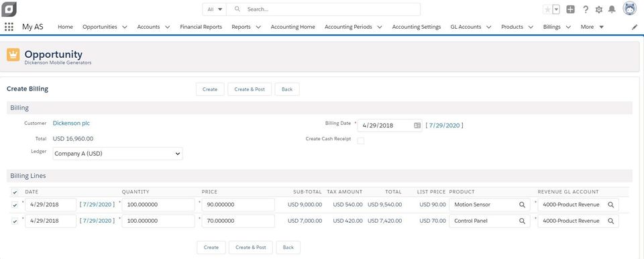Click the Control Panel product field
Screen dimensions: 644x259
coord(489,221)
